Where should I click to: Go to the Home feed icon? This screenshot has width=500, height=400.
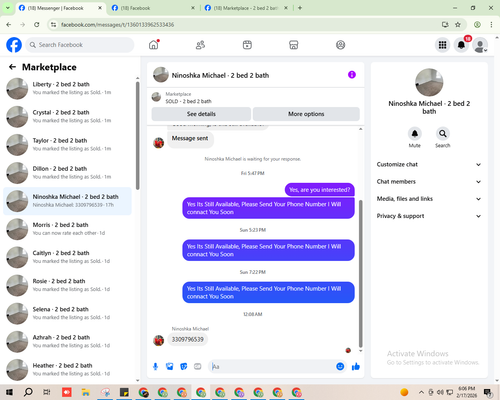click(x=154, y=45)
